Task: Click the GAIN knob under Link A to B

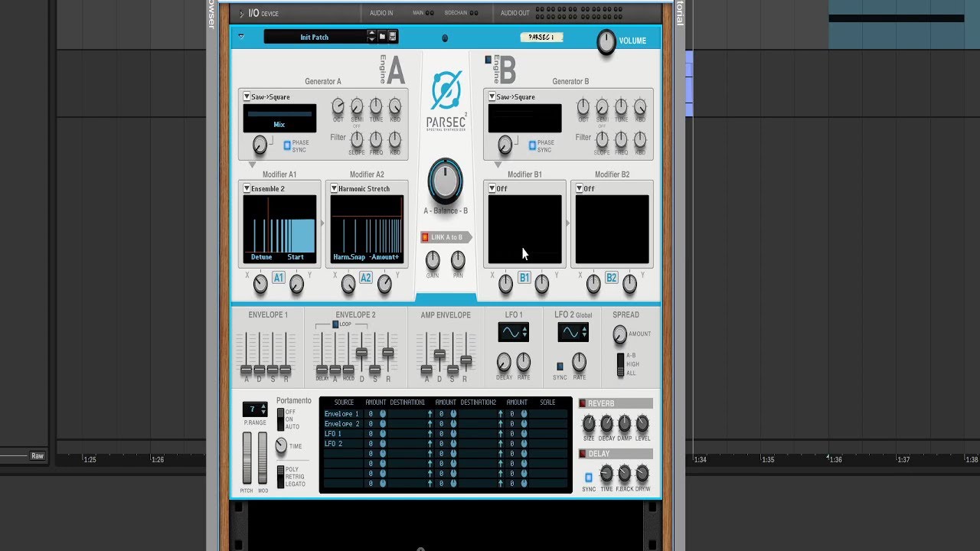Action: [x=433, y=260]
